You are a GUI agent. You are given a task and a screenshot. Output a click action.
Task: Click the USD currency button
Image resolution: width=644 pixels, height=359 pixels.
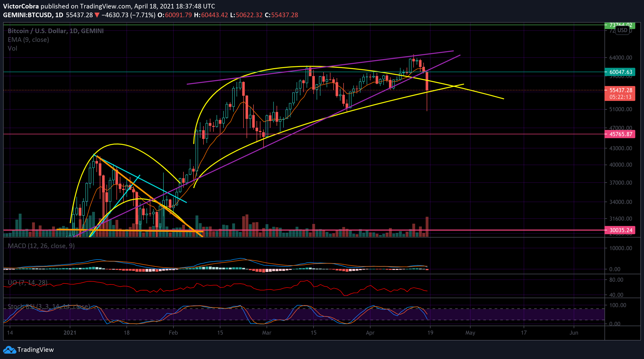click(x=622, y=30)
